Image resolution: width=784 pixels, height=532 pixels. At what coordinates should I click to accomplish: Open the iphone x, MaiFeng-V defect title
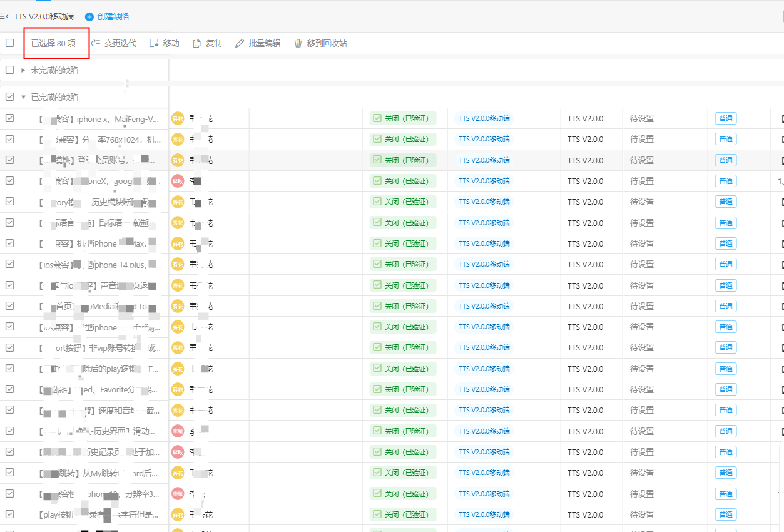tap(99, 119)
